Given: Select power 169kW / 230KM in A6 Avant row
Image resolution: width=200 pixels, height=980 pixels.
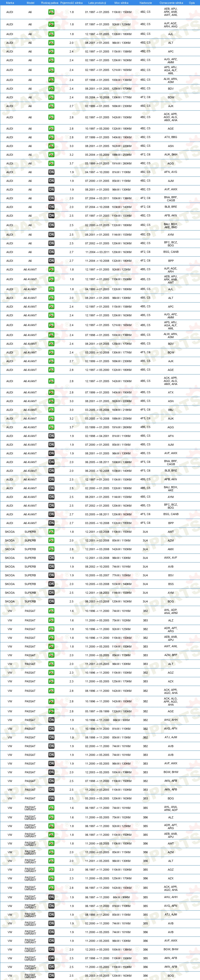Looking at the screenshot, I should (x=121, y=361).
